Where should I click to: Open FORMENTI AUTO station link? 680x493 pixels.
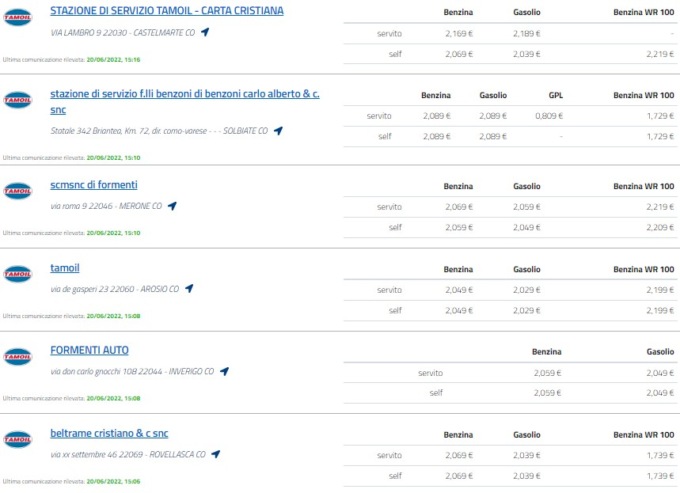(x=89, y=350)
